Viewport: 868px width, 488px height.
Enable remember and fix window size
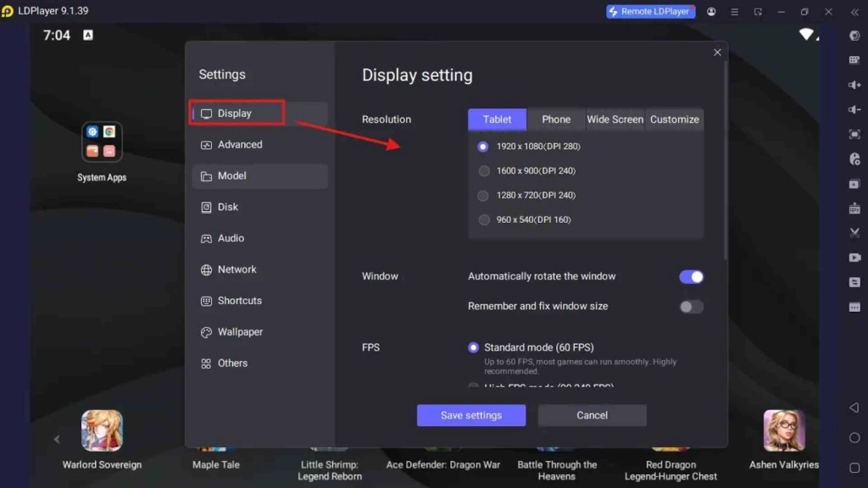(691, 308)
